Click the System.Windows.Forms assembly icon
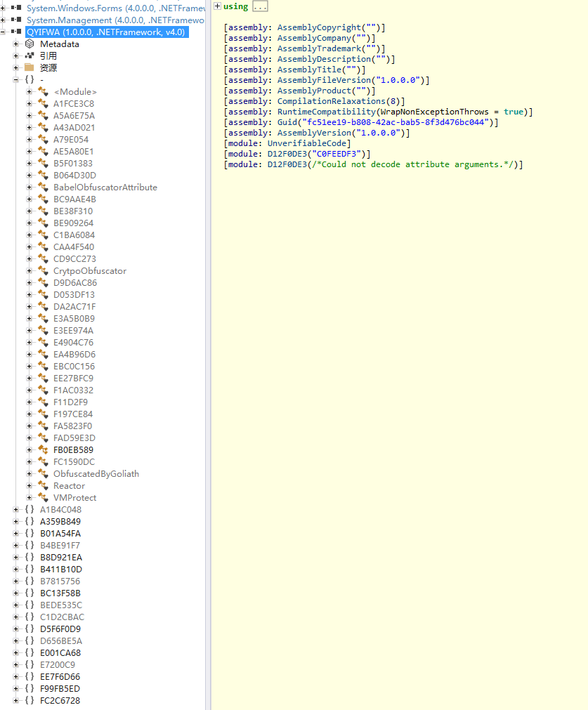 pyautogui.click(x=16, y=8)
